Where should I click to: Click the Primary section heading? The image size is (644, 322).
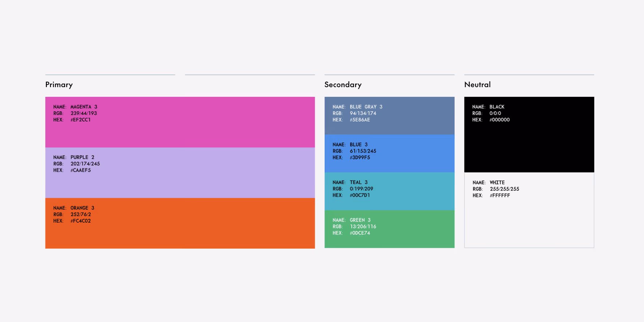[x=59, y=85]
